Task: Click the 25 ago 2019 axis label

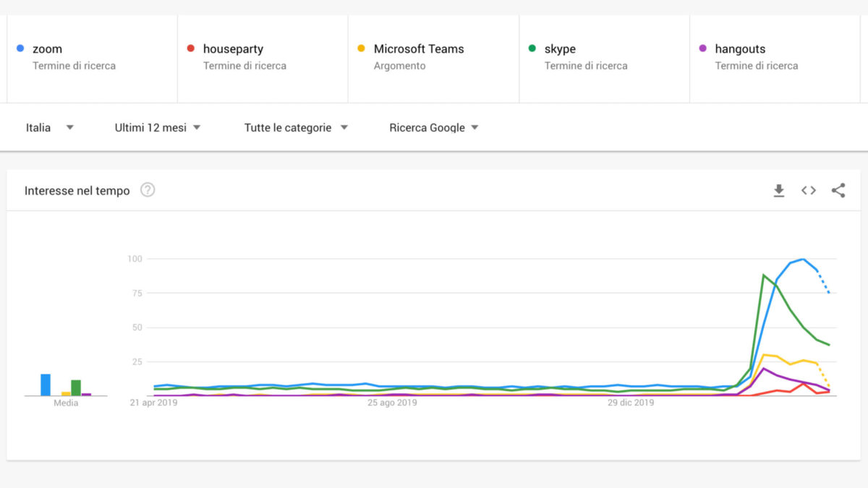Action: [x=391, y=403]
